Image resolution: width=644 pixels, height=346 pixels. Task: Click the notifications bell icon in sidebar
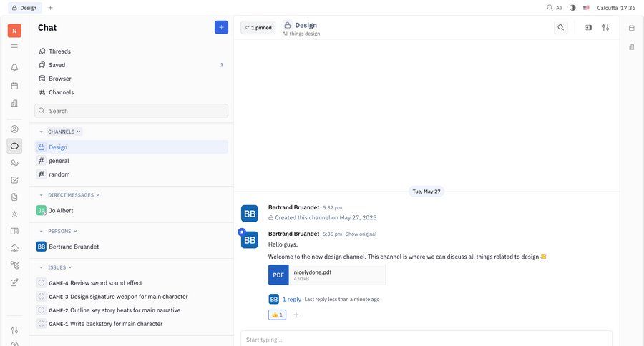(x=14, y=68)
